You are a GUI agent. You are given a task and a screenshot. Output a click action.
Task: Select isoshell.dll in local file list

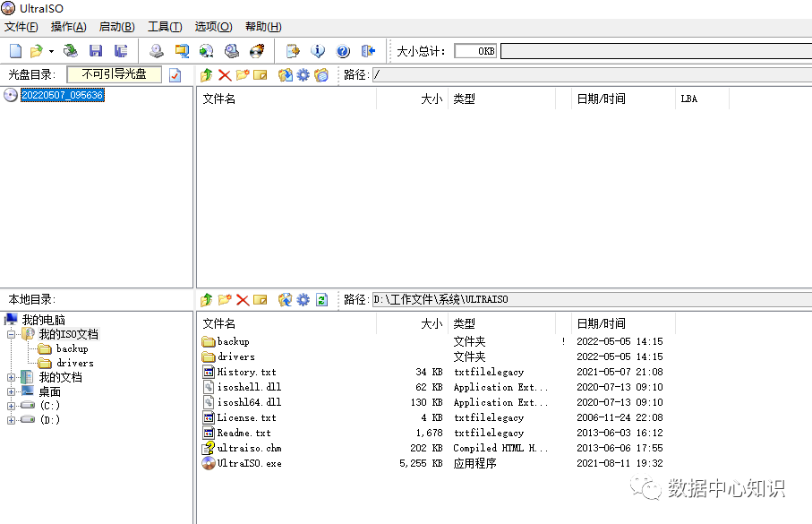249,387
